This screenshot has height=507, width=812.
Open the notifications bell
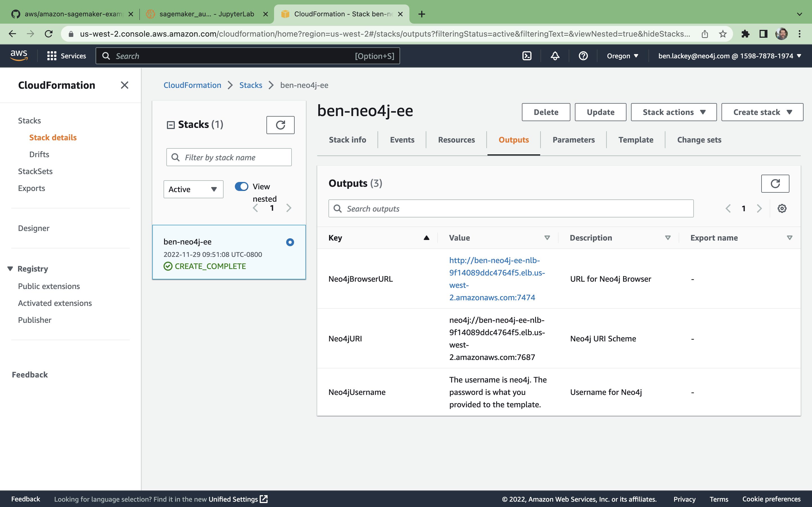point(555,56)
